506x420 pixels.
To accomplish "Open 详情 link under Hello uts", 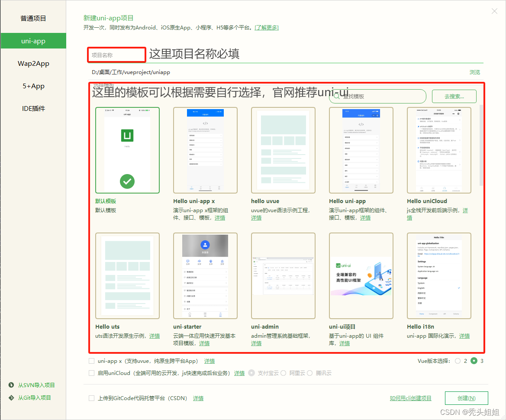I will (x=154, y=336).
